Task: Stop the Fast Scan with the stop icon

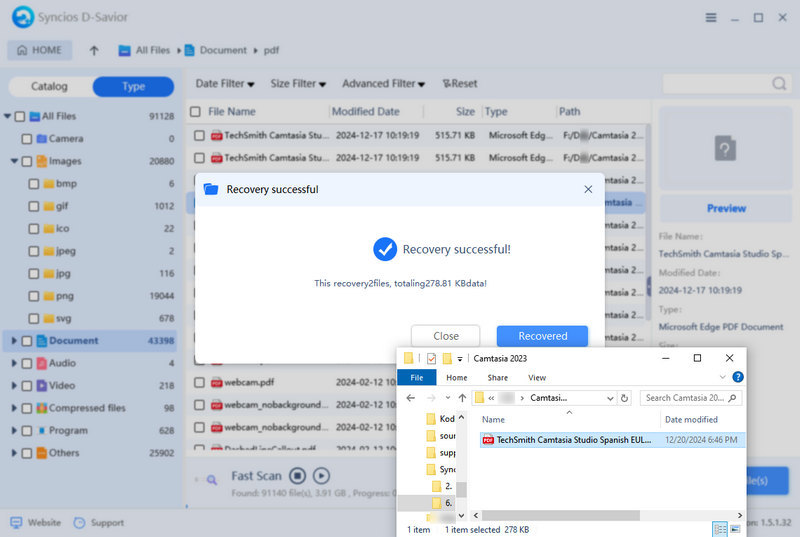Action: [x=297, y=476]
